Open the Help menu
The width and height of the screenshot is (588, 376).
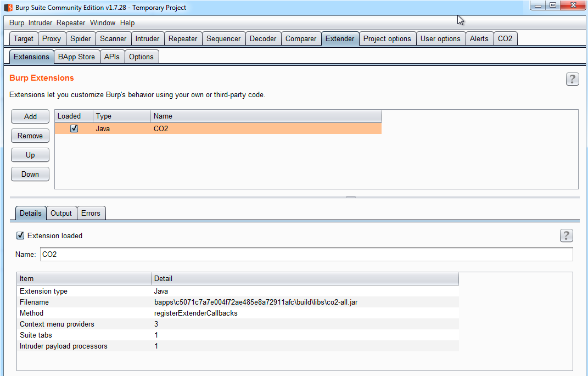click(127, 23)
